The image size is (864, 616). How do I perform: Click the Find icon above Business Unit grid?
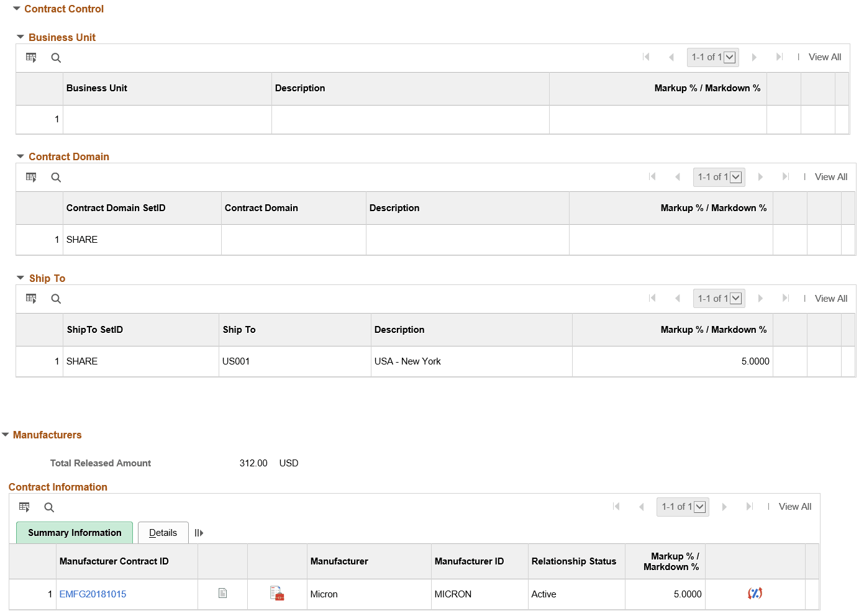(x=56, y=57)
